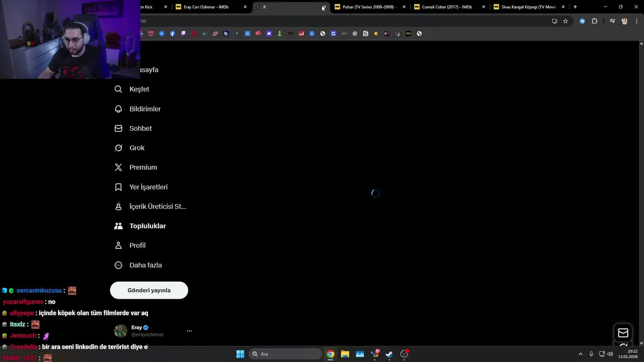Viewport: 644px width, 362px height.
Task: Close the Pulsar TV Series tab
Action: pyautogui.click(x=404, y=7)
